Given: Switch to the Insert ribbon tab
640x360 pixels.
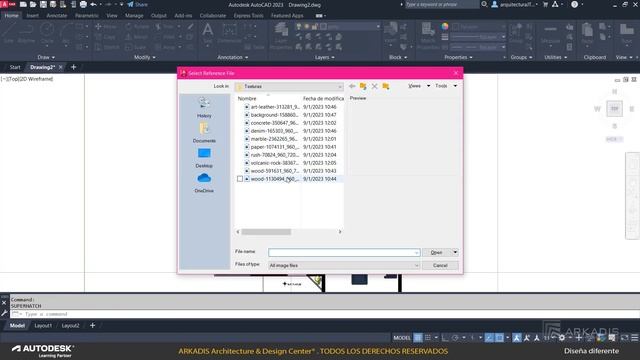Looking at the screenshot, I should click(x=32, y=16).
